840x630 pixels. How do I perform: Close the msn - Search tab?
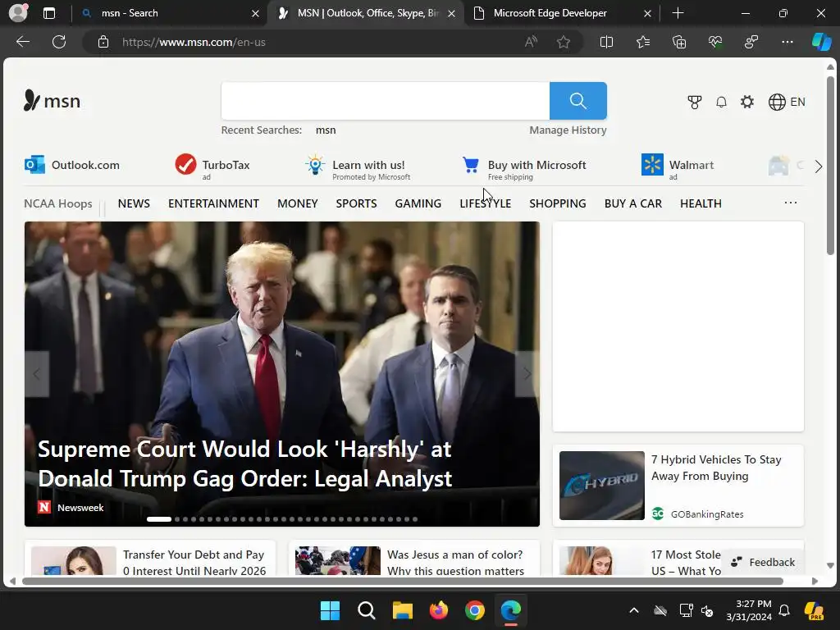[x=256, y=13]
